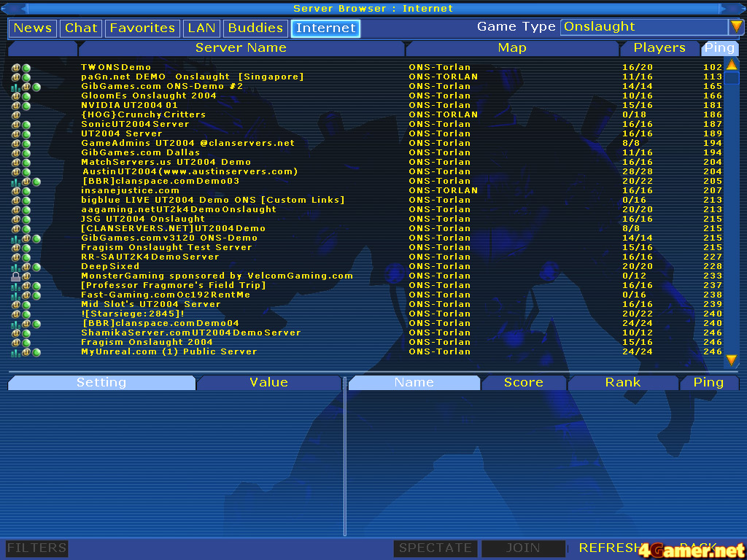Image resolution: width=747 pixels, height=560 pixels.
Task: Click the stats bars icon beside GibGames.com ONS-Demo #2
Action: pyautogui.click(x=16, y=87)
